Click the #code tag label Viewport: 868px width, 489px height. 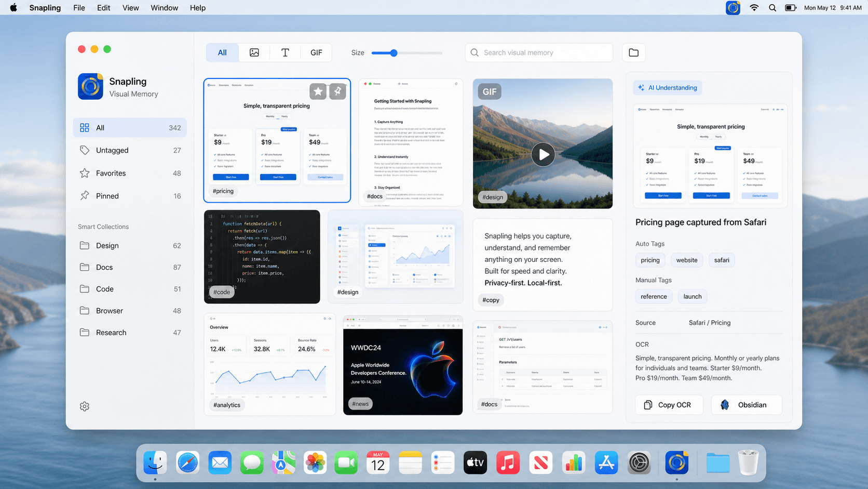tap(222, 292)
